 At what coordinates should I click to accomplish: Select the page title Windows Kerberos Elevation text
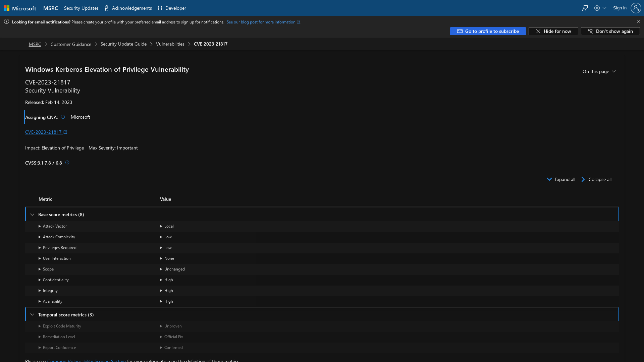click(107, 69)
